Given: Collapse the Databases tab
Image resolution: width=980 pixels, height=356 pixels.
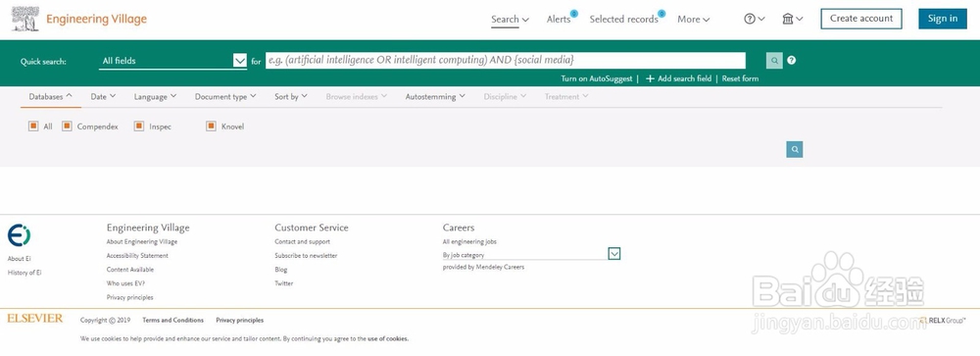Looking at the screenshot, I should (51, 96).
